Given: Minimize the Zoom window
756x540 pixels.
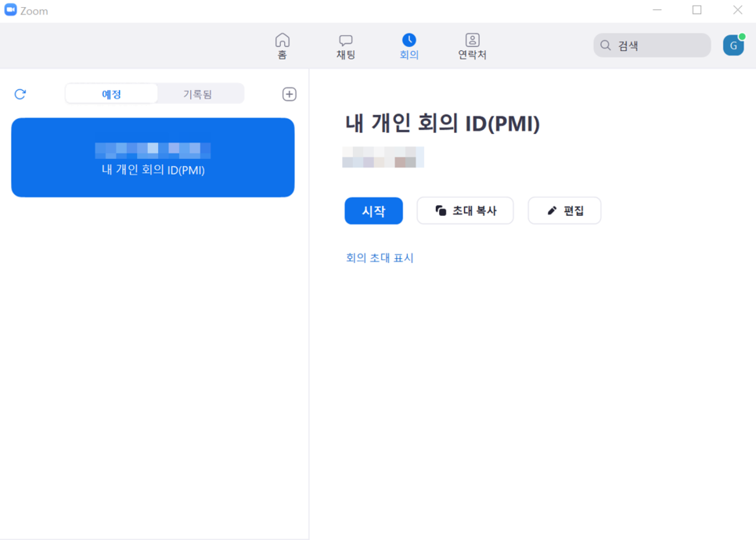Looking at the screenshot, I should pos(657,10).
